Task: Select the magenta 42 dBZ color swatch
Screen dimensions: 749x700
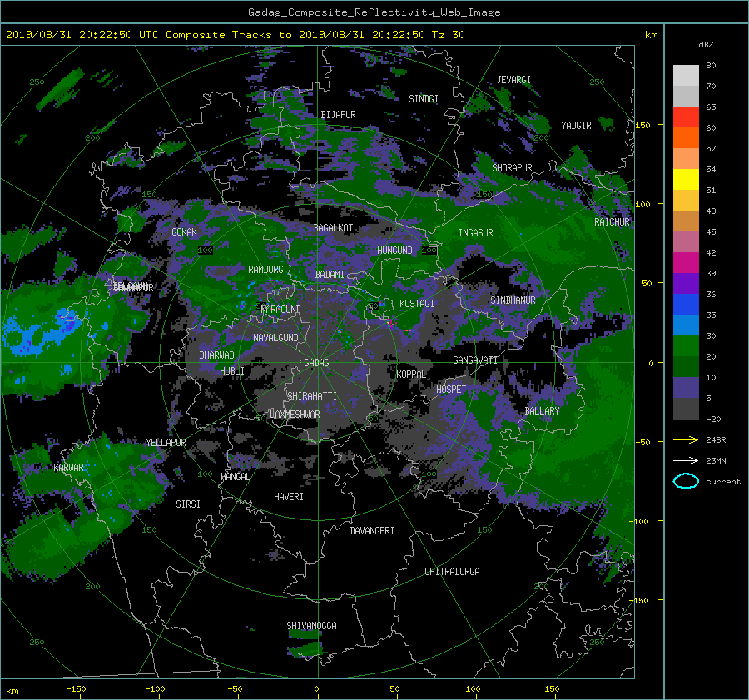Action: tap(686, 262)
